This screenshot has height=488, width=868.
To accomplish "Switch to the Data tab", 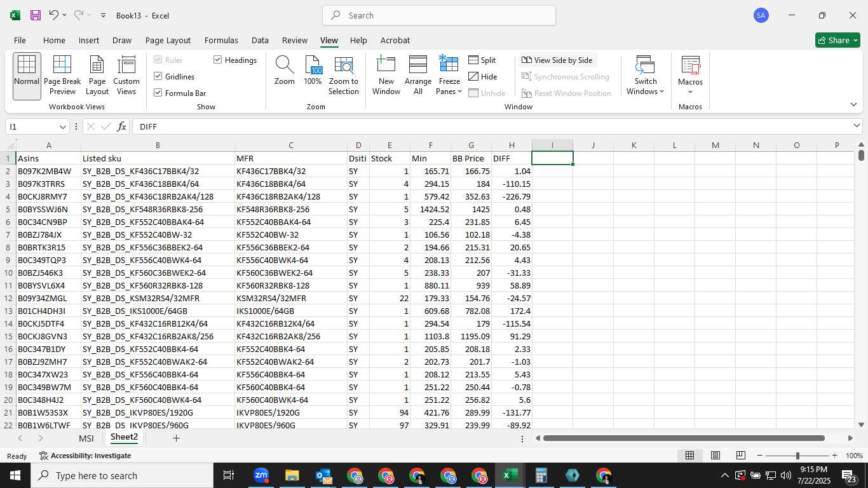I will [x=260, y=40].
